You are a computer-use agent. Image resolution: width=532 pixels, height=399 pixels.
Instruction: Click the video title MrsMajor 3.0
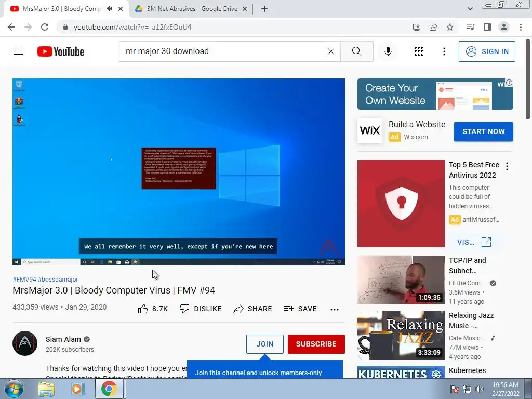[x=114, y=290]
